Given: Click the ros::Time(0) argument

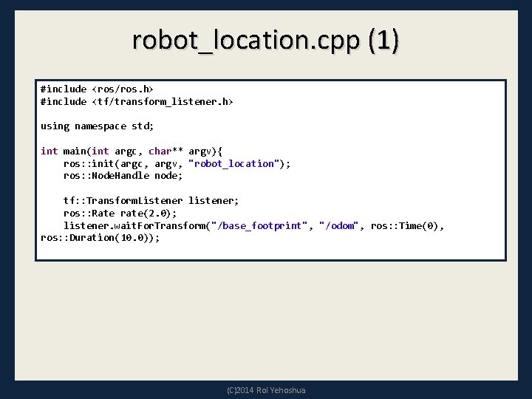Looking at the screenshot, I should point(404,225).
